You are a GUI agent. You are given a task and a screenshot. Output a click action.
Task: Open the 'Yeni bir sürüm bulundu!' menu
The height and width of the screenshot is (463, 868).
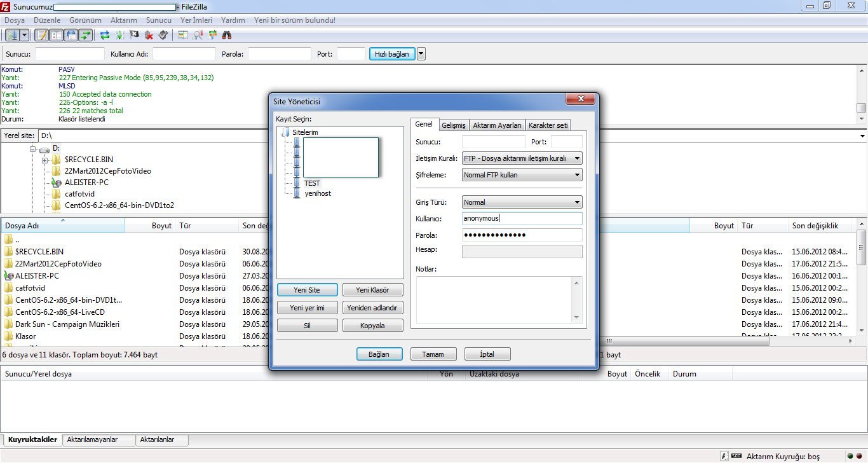295,20
